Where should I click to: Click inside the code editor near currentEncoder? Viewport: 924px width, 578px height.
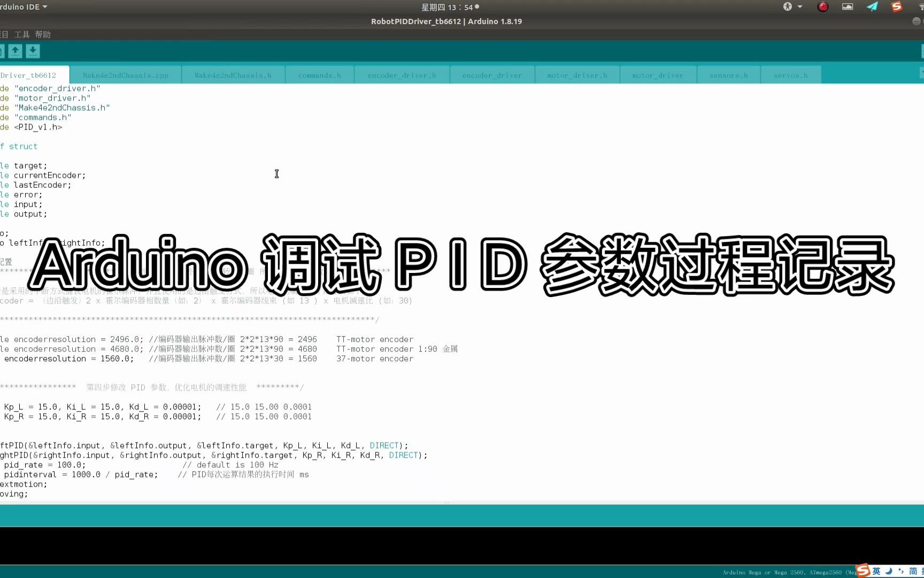point(51,175)
